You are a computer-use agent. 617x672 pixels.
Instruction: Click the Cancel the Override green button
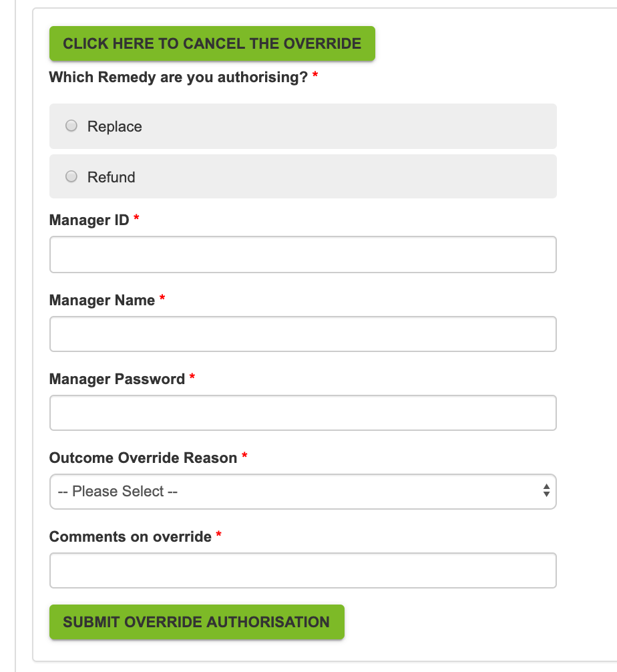212,43
